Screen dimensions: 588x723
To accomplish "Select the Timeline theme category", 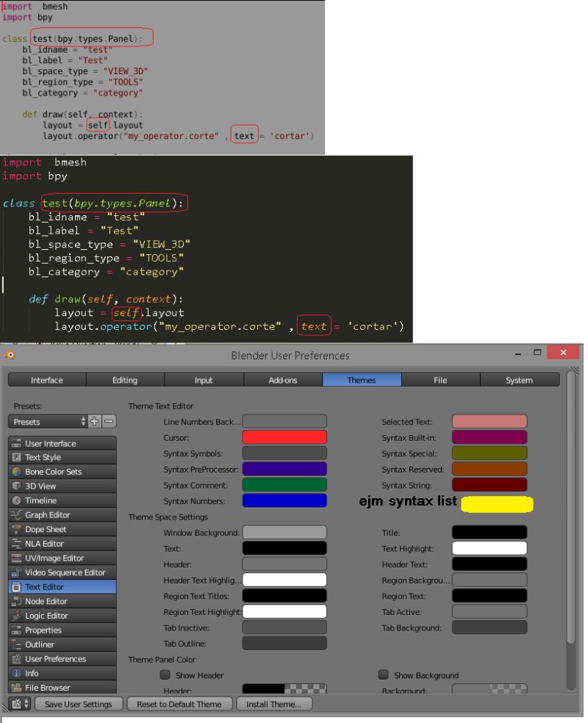I will 62,500.
